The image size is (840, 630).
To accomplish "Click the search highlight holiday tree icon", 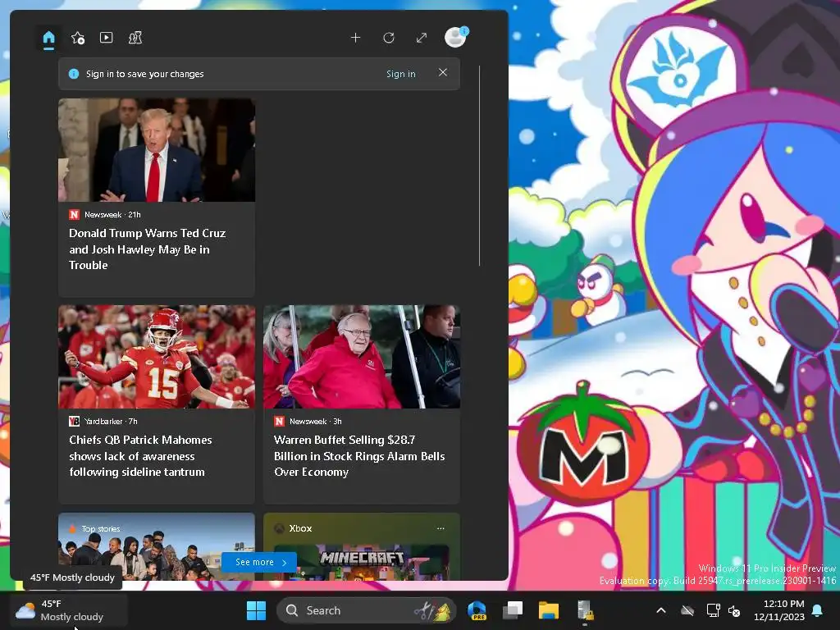I will pyautogui.click(x=434, y=610).
